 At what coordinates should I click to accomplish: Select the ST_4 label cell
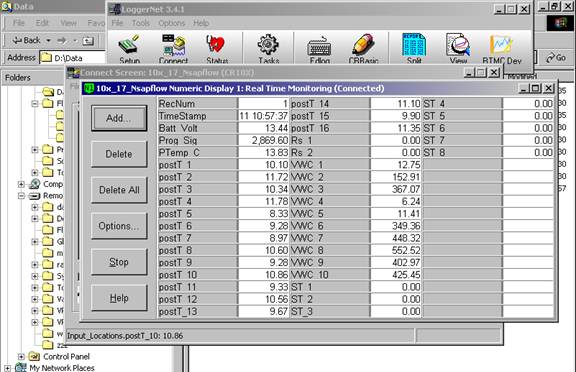pyautogui.click(x=462, y=104)
